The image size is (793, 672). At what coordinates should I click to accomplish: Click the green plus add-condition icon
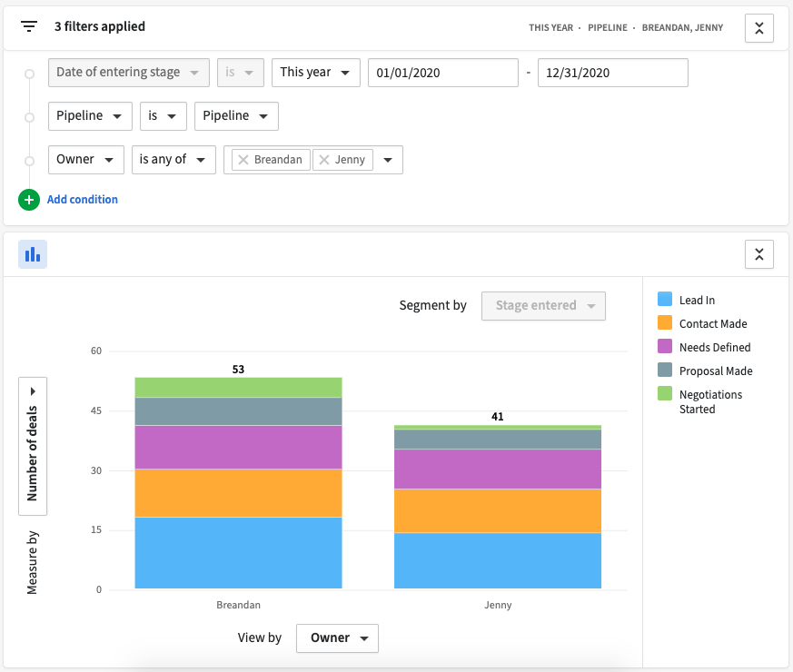(x=29, y=200)
